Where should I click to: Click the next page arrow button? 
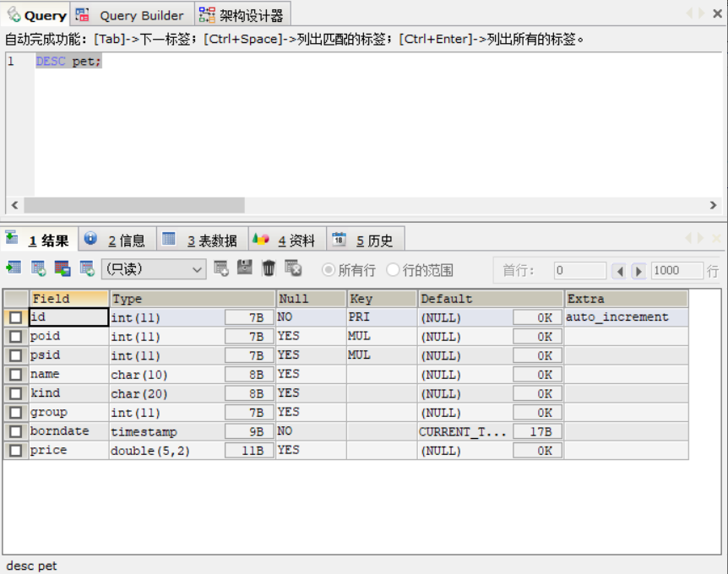[x=638, y=270]
